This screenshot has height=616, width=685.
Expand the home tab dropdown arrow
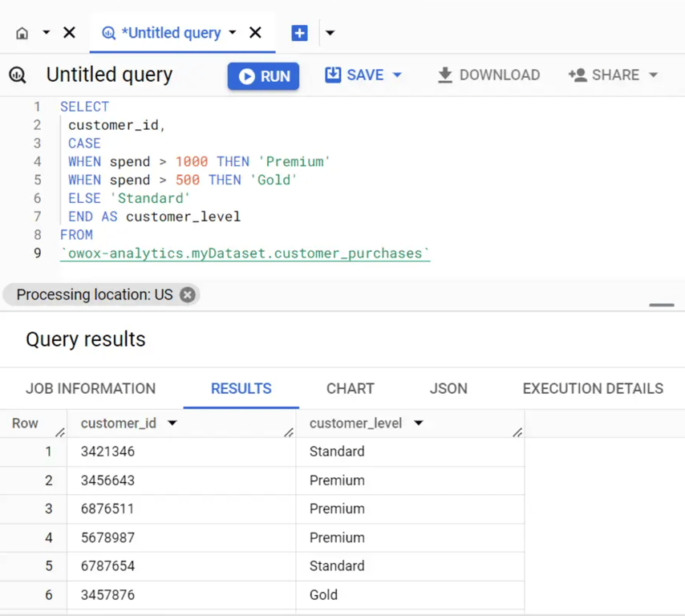point(46,32)
